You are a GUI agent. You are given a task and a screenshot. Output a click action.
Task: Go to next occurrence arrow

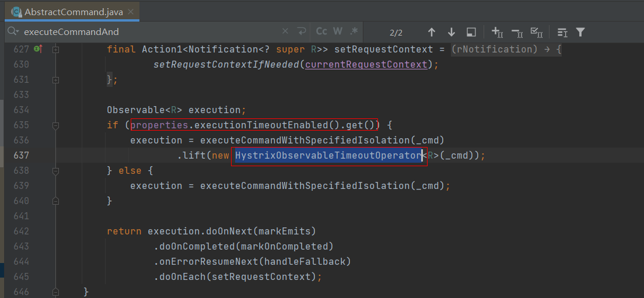[452, 32]
